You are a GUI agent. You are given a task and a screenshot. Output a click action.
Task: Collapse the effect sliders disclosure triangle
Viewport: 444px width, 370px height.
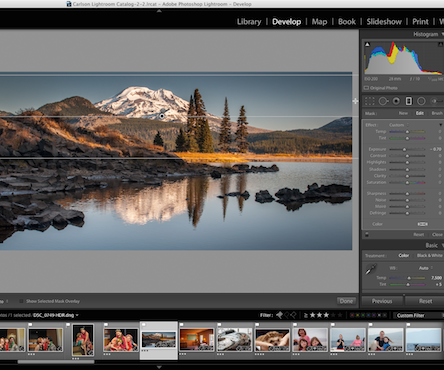(x=441, y=125)
